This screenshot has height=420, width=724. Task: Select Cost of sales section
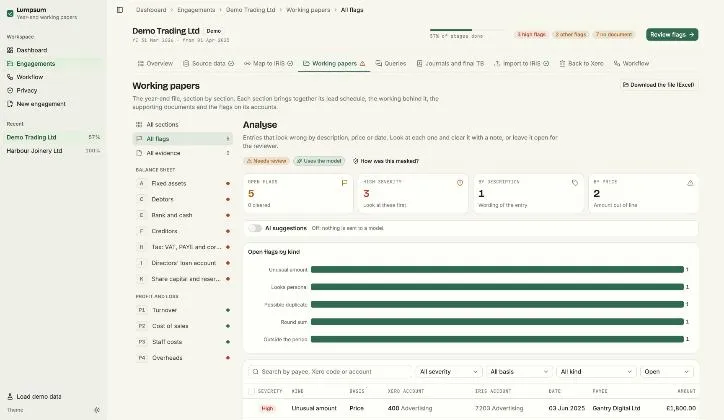point(183,326)
